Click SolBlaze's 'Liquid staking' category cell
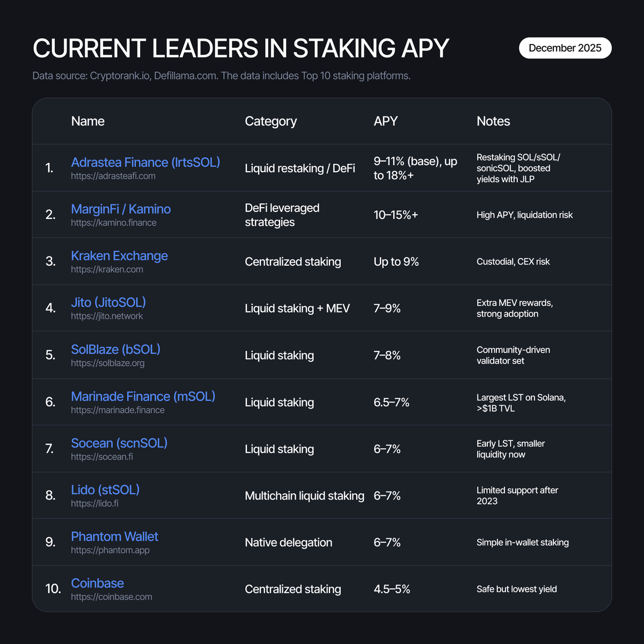The height and width of the screenshot is (644, 644). (279, 355)
